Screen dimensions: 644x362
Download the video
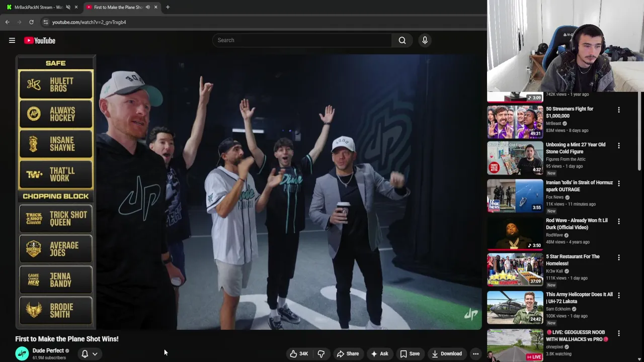[447, 354]
